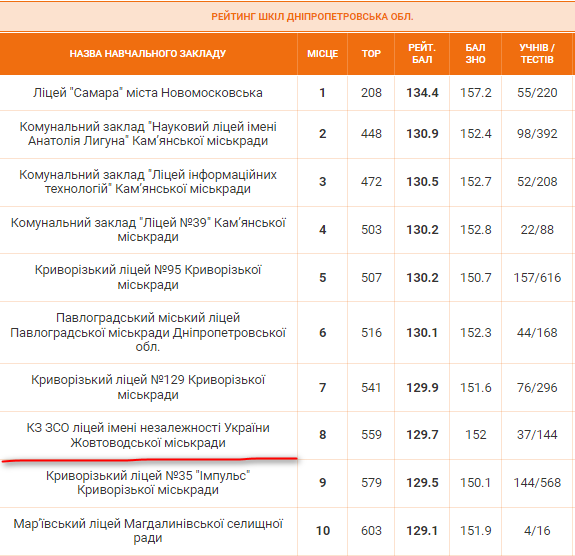Click TOP value '541'
The image size is (575, 556).
[371, 388]
